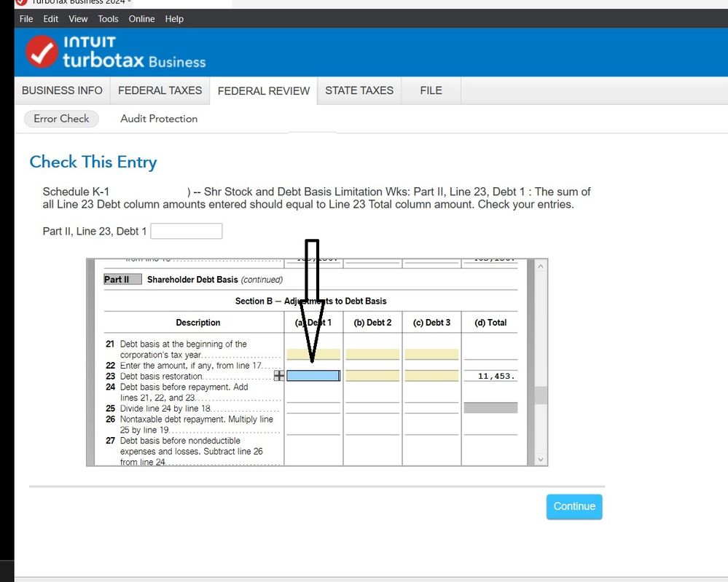Click the Continue button
Image resolution: width=728 pixels, height=582 pixels.
pyautogui.click(x=574, y=506)
